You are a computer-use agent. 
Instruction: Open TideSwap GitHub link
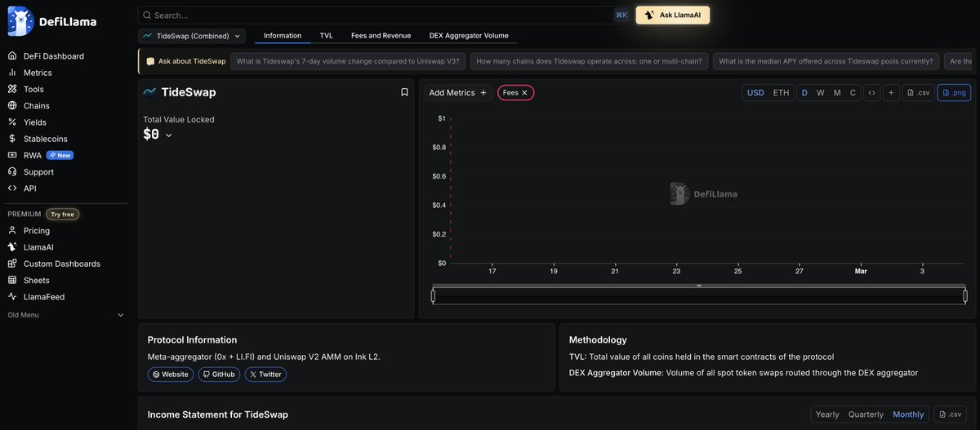tap(219, 375)
